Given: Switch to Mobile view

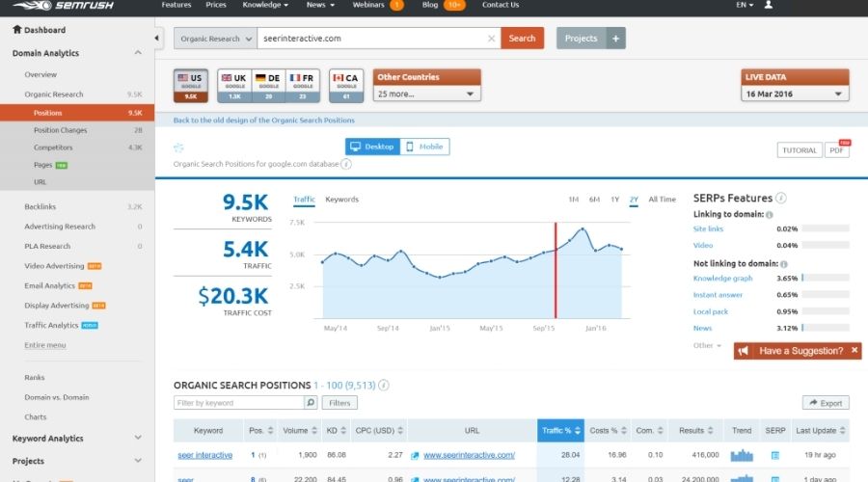Looking at the screenshot, I should (x=424, y=147).
